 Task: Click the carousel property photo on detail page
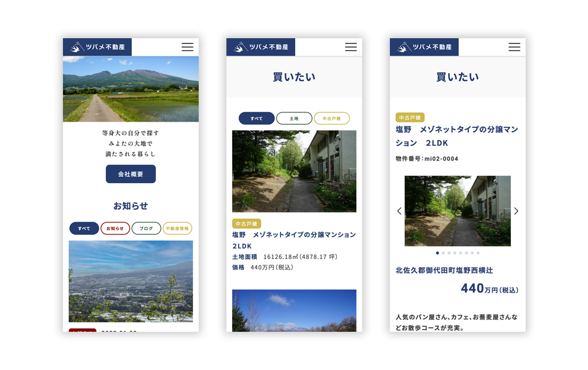coord(457,211)
